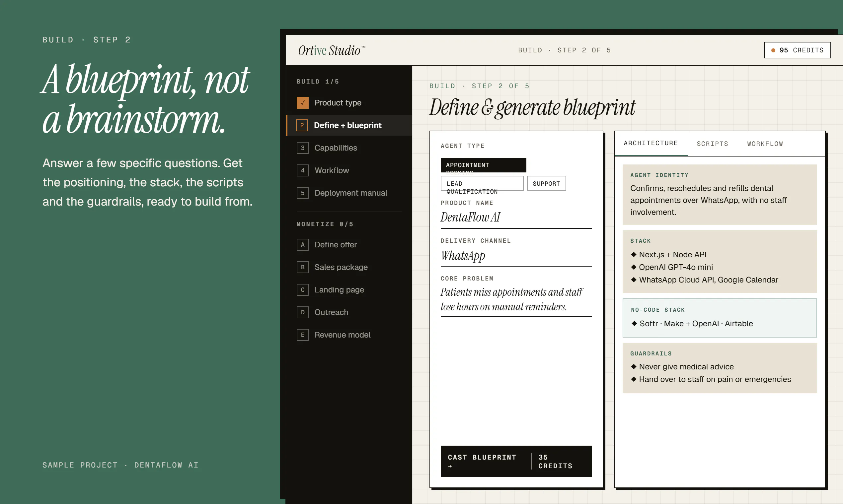The image size is (843, 504).
Task: Click the number 4 badge beside Workflow
Action: (x=302, y=170)
